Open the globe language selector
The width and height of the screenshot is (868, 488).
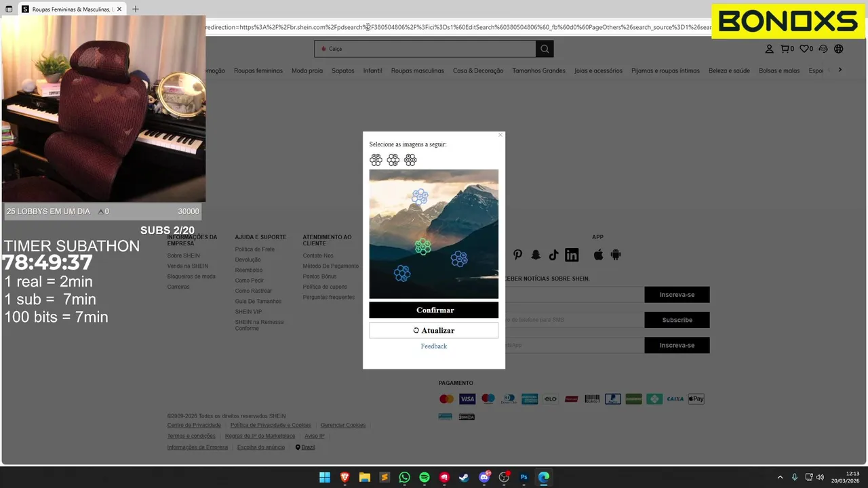pyautogui.click(x=839, y=49)
